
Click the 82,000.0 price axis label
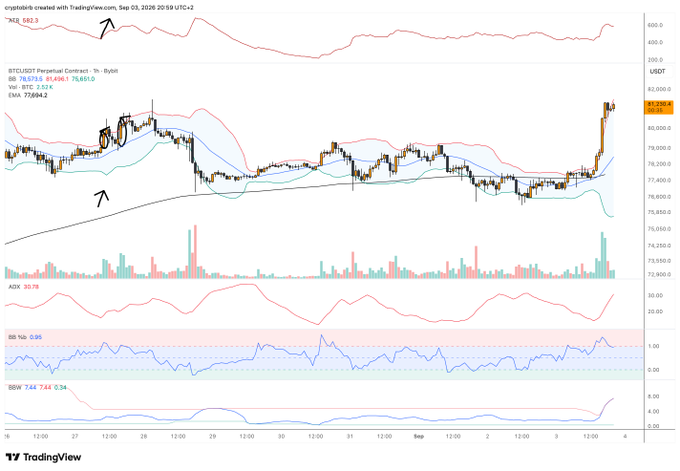pyautogui.click(x=659, y=89)
